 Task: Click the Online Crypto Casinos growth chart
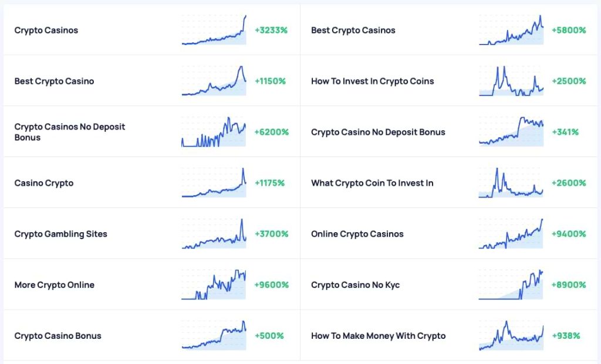[x=511, y=234]
